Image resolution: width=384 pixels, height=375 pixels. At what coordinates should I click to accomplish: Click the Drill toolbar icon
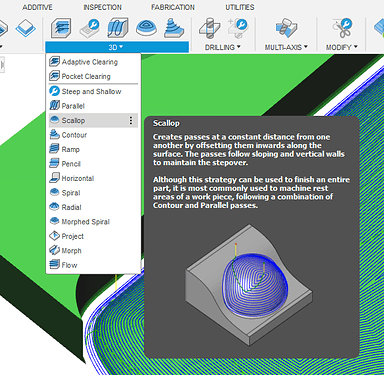click(209, 28)
